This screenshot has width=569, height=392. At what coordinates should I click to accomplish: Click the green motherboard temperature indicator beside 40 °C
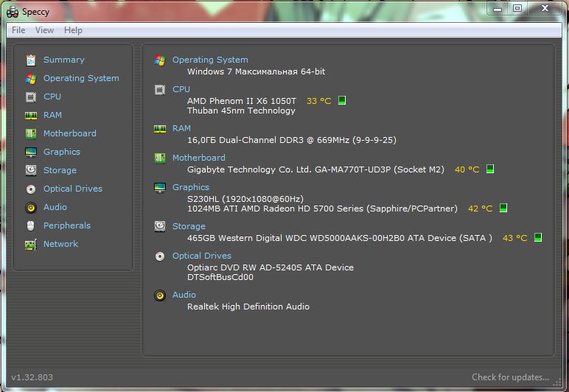(490, 169)
